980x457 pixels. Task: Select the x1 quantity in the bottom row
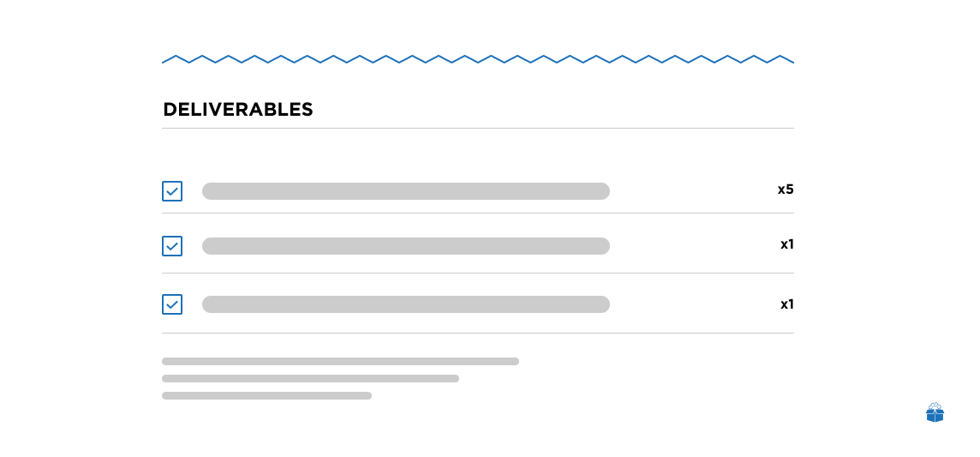pyautogui.click(x=787, y=304)
